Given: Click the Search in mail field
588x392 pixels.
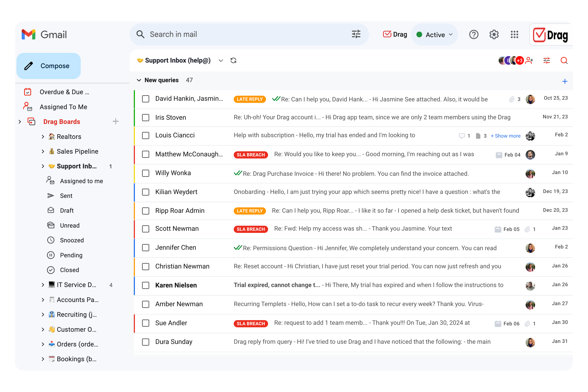Looking at the screenshot, I should click(x=249, y=34).
